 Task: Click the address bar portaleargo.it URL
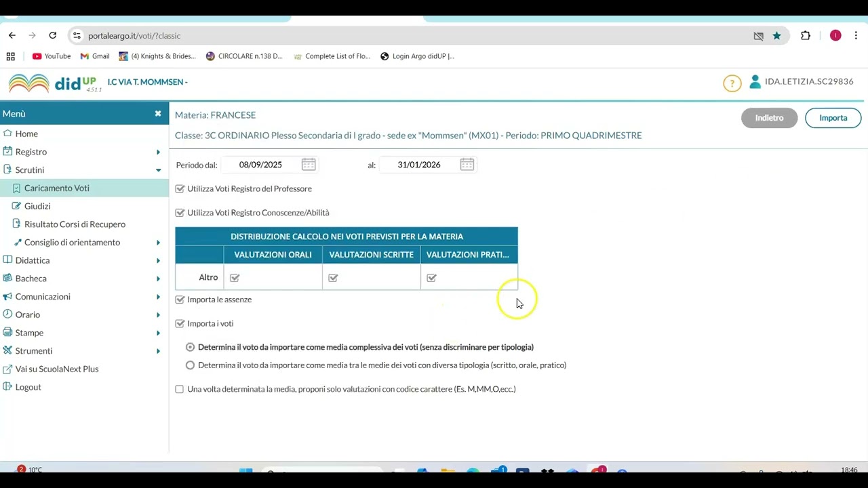pos(134,35)
